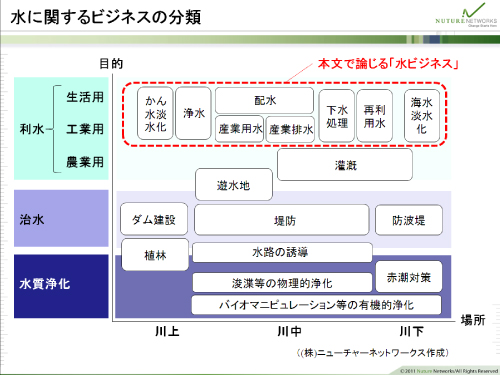The image size is (500, 375).
Task: Select the 遊水地 box
Action: [234, 185]
